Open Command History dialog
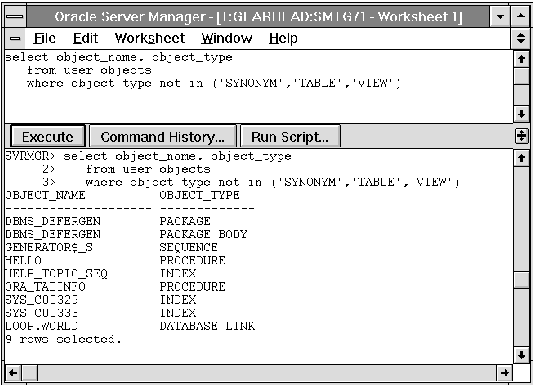The width and height of the screenshot is (536, 388). tap(163, 137)
